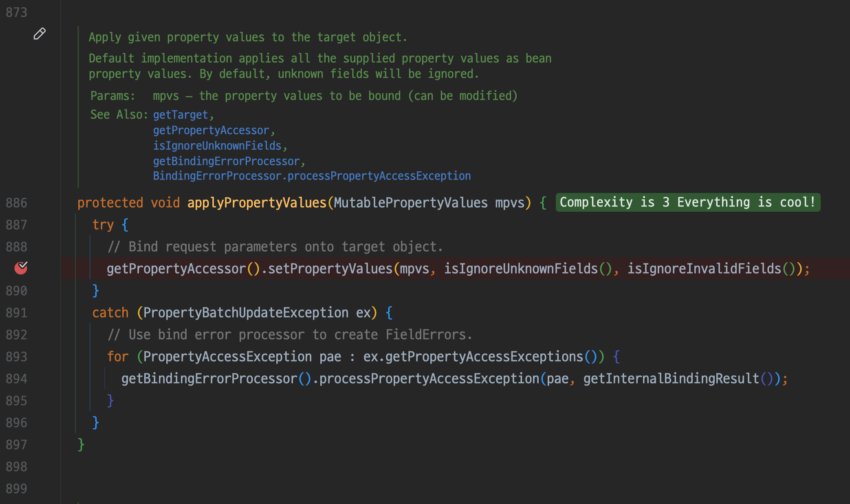This screenshot has width=850, height=504.
Task: Click PropertyBatchUpdateException in the catch clause
Action: click(x=246, y=313)
